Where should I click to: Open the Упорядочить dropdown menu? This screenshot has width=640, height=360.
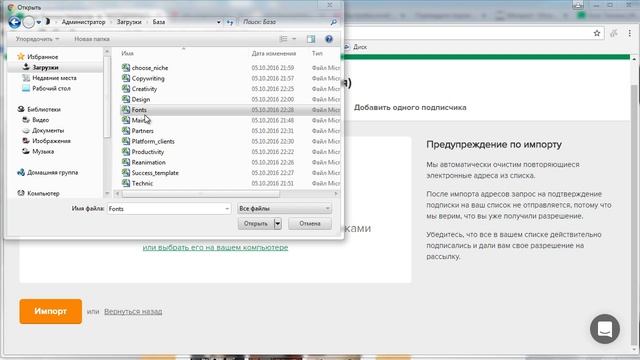coord(38,39)
